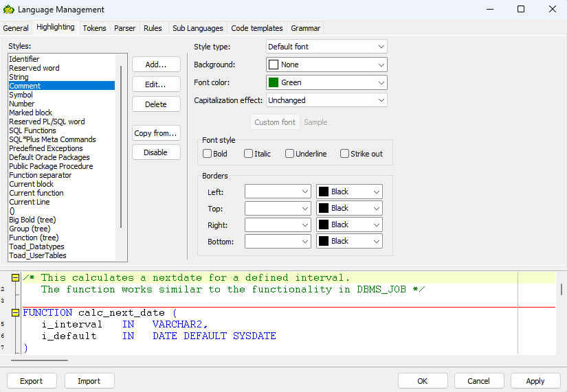
Task: Go to the Sub Languages tab
Action: click(198, 28)
